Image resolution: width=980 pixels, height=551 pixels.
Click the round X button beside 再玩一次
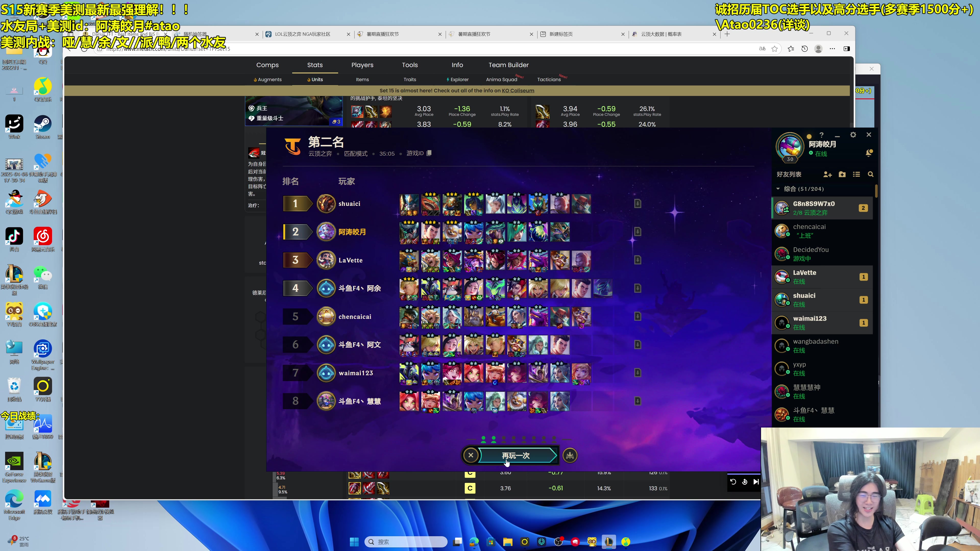pyautogui.click(x=471, y=455)
